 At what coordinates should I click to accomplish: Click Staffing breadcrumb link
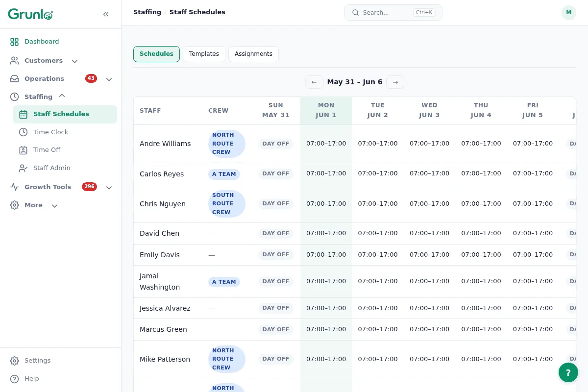coord(147,12)
